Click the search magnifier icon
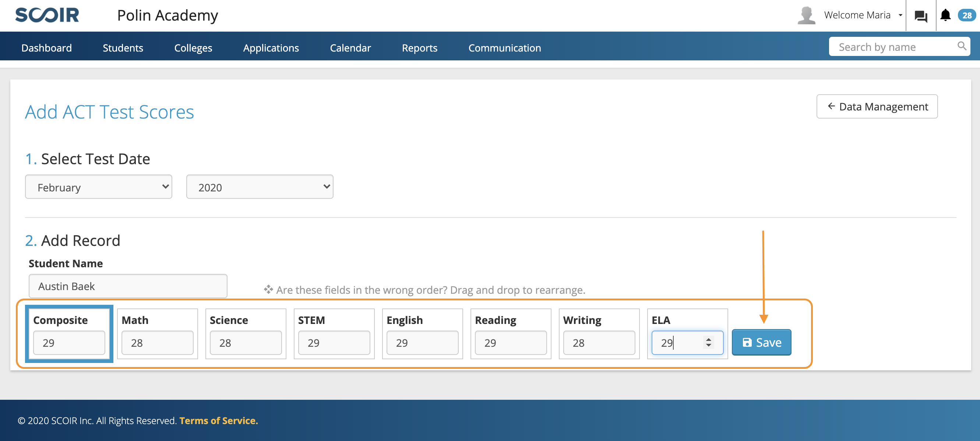The width and height of the screenshot is (980, 441). coord(962,46)
